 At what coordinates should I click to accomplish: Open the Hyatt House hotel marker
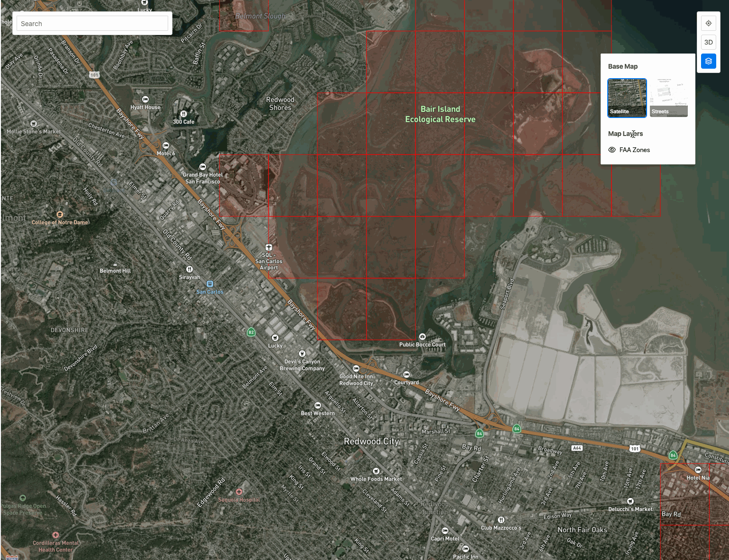(145, 99)
